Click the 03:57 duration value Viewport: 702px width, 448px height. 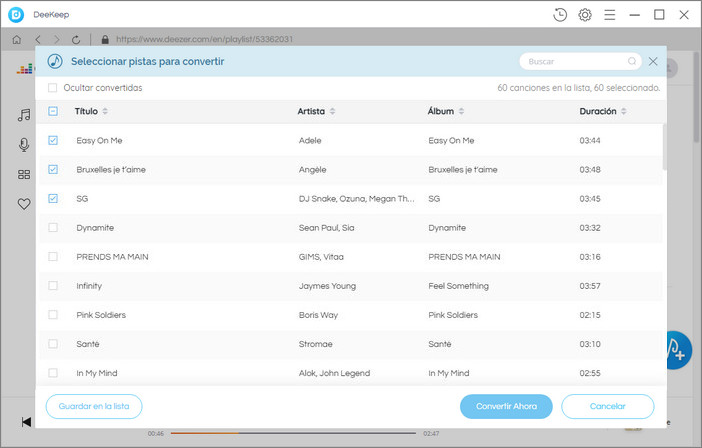pyautogui.click(x=590, y=286)
